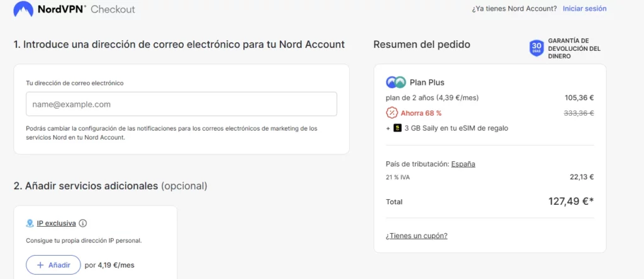644x279 pixels.
Task: Click the NordVPN mountain logo icon
Action: point(23,9)
